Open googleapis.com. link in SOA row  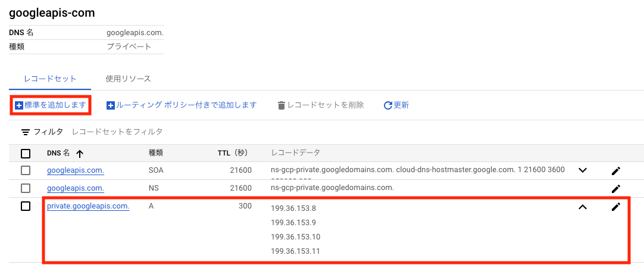tap(76, 170)
